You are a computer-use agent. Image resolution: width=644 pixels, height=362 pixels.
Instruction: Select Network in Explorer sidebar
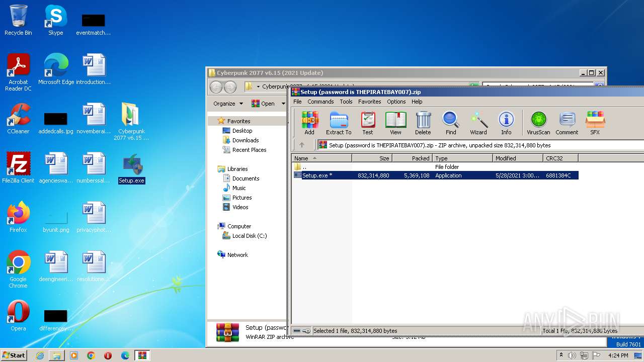pos(237,255)
